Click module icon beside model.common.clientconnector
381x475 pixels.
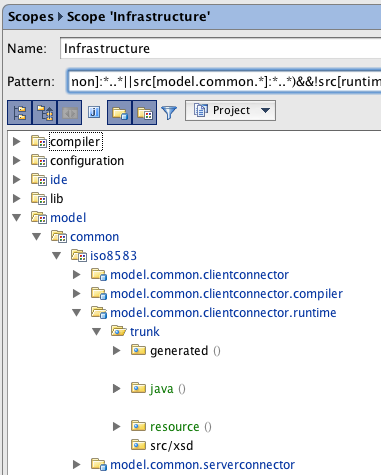point(99,275)
